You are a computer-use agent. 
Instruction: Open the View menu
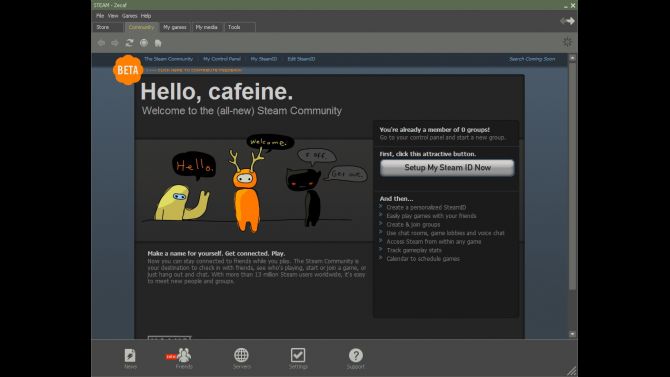pos(113,16)
